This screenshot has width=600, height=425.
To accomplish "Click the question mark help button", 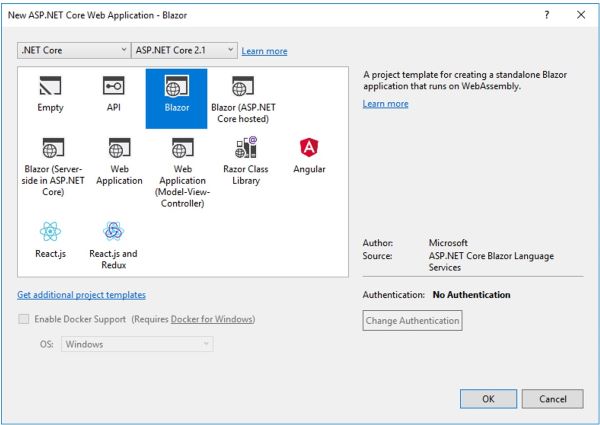I will [547, 15].
